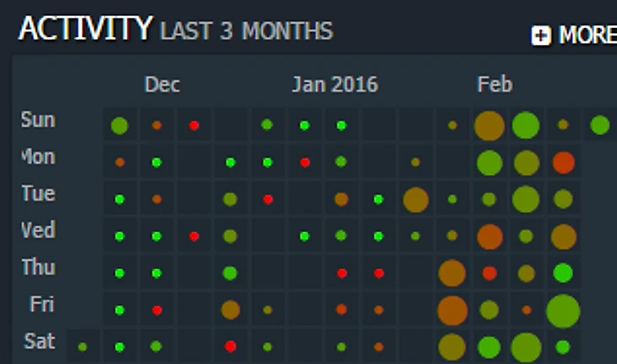Image resolution: width=617 pixels, height=364 pixels.
Task: Select the red dot in Friday row
Action: pyautogui.click(x=157, y=310)
